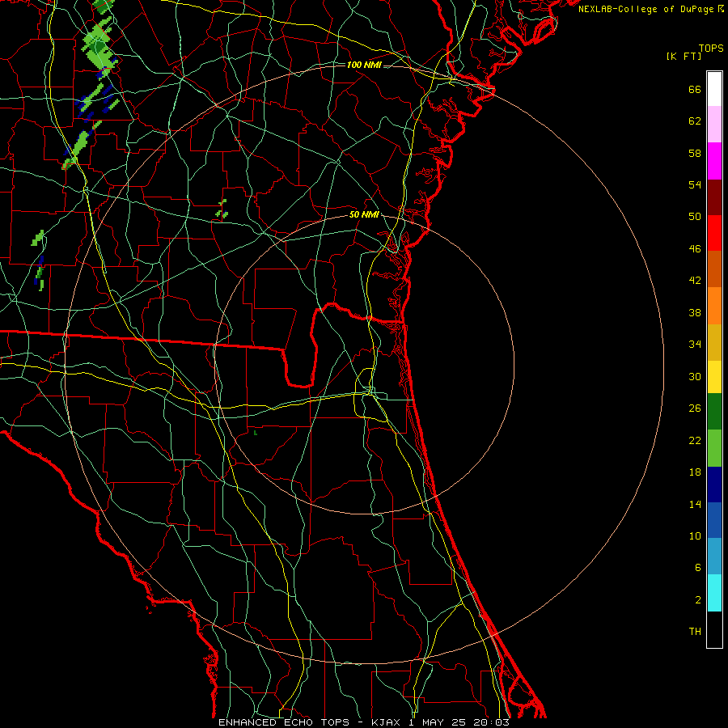Click the 20:03 timestamp
The image size is (728, 728).
click(491, 722)
